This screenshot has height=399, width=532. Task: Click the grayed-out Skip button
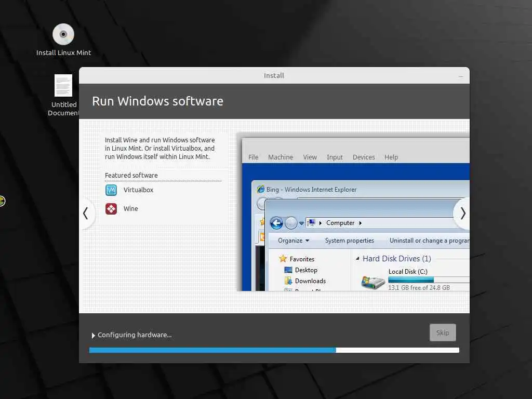pyautogui.click(x=443, y=332)
